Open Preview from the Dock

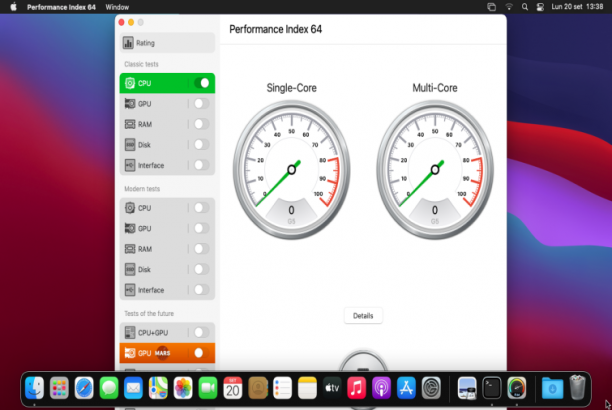click(467, 388)
